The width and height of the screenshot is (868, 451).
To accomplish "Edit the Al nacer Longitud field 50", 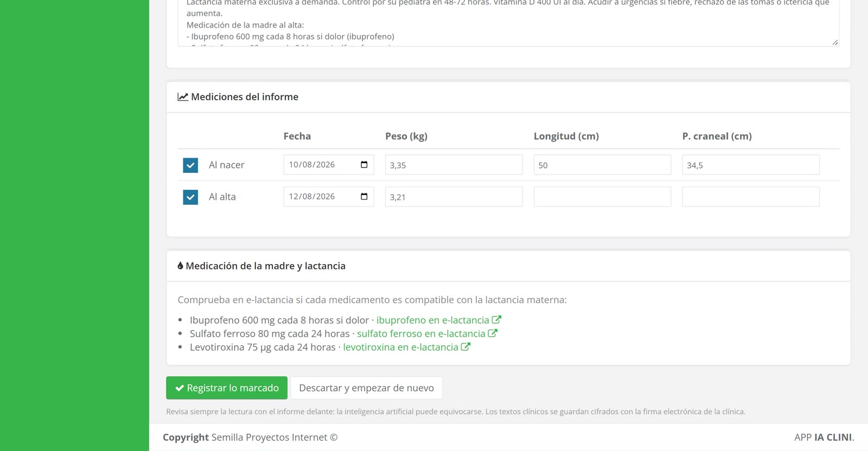I will (x=602, y=165).
